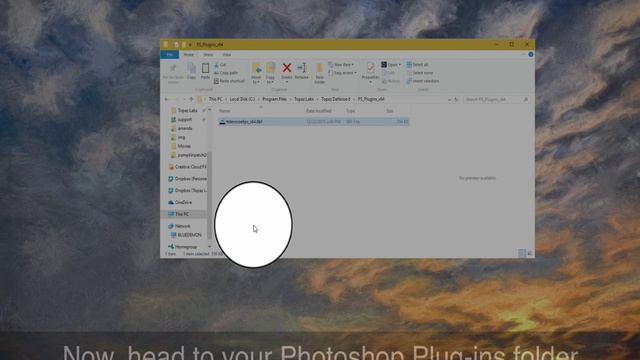Image resolution: width=640 pixels, height=360 pixels.
Task: Click the Up one level arrow
Action: point(191,99)
